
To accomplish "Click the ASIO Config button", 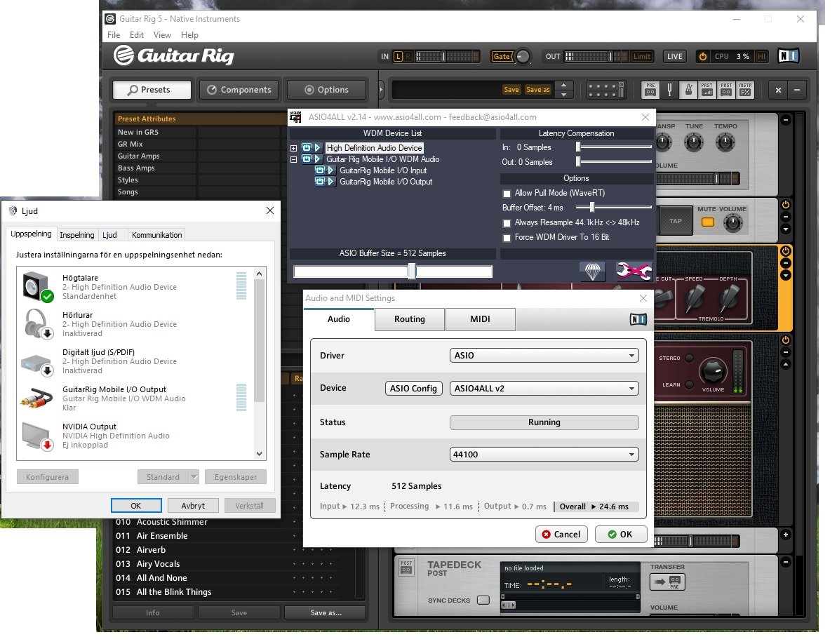I will tap(414, 389).
